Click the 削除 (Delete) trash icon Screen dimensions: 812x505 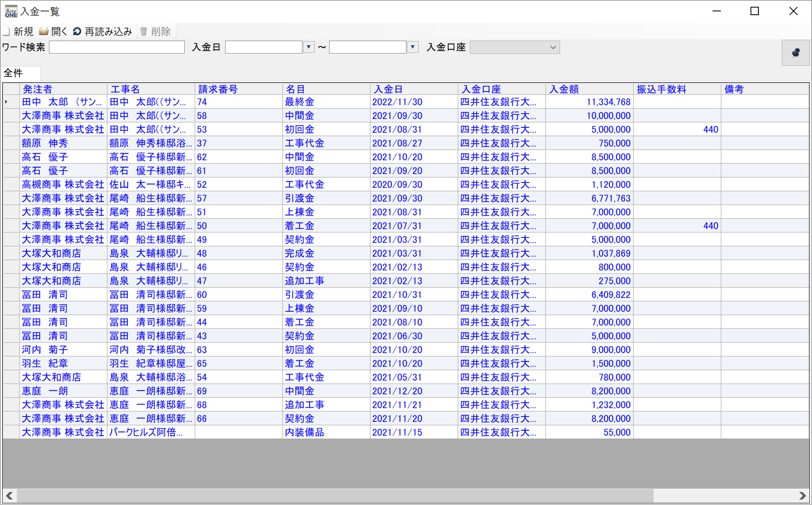144,32
